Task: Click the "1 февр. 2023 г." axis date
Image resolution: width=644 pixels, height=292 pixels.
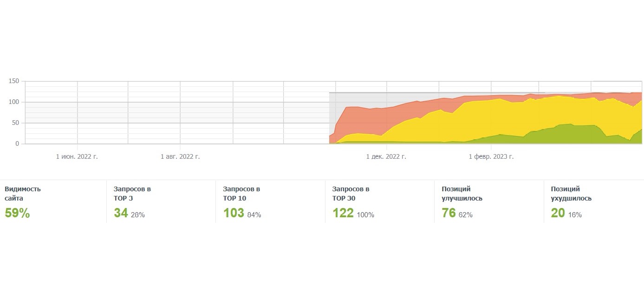Action: pyautogui.click(x=491, y=157)
